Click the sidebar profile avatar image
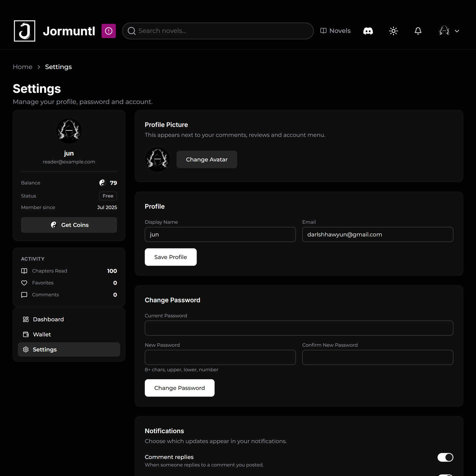The image size is (476, 476). coord(69,131)
